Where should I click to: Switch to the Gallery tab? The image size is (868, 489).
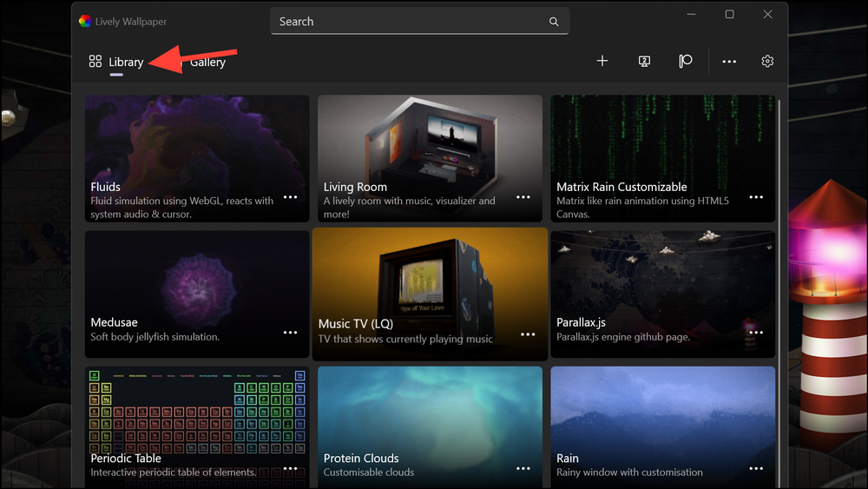pyautogui.click(x=207, y=62)
